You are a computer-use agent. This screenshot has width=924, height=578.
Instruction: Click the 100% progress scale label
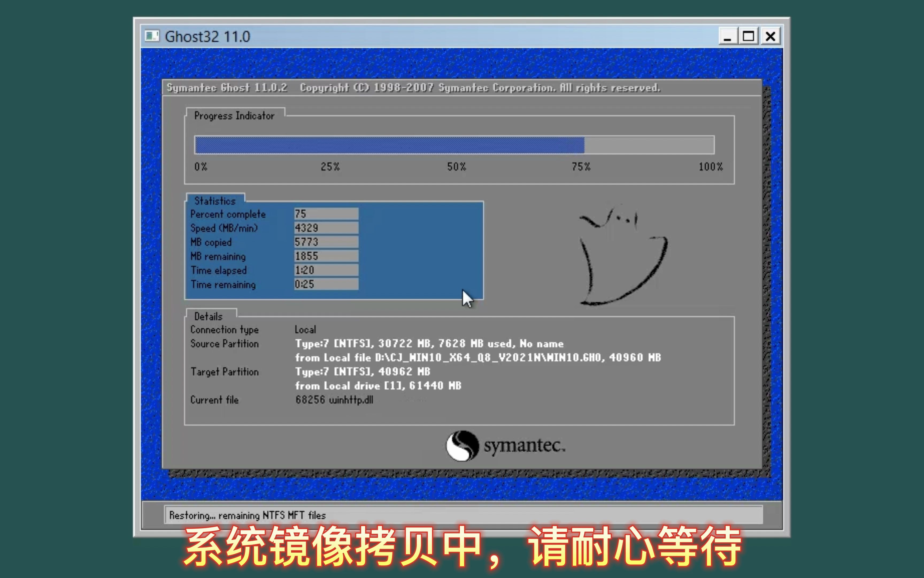click(711, 167)
